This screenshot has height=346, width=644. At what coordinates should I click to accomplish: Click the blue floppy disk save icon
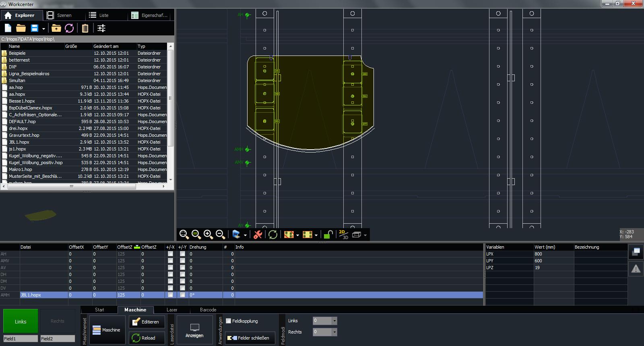(35, 28)
